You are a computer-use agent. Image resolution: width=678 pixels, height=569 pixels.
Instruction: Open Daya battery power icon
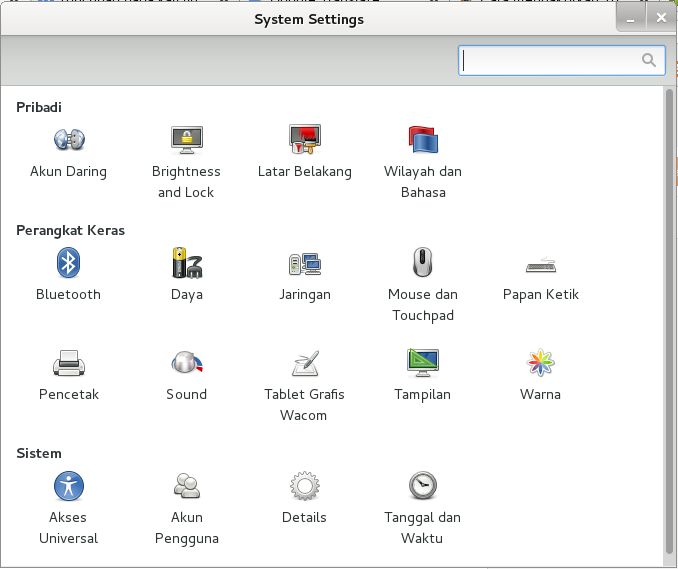[187, 262]
